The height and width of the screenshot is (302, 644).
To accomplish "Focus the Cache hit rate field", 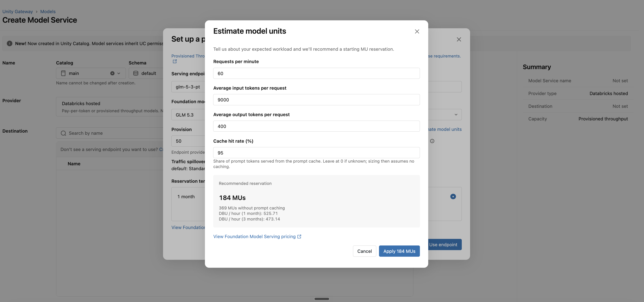I will coord(316,153).
